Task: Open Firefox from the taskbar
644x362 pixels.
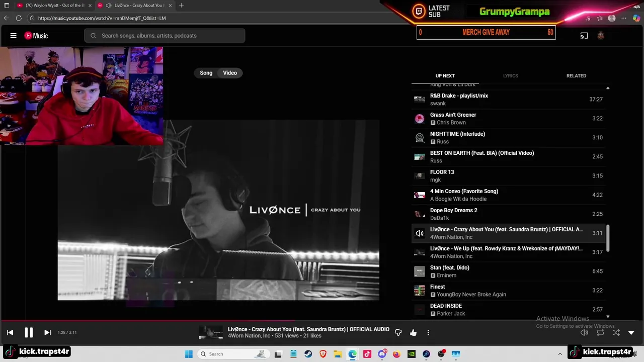Action: click(x=396, y=354)
